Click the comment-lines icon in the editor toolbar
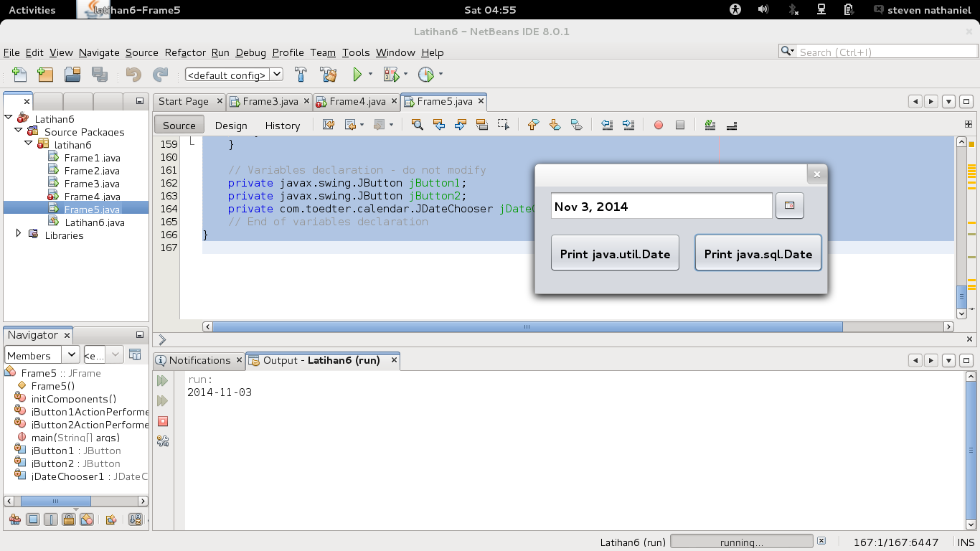980x551 pixels. (710, 125)
